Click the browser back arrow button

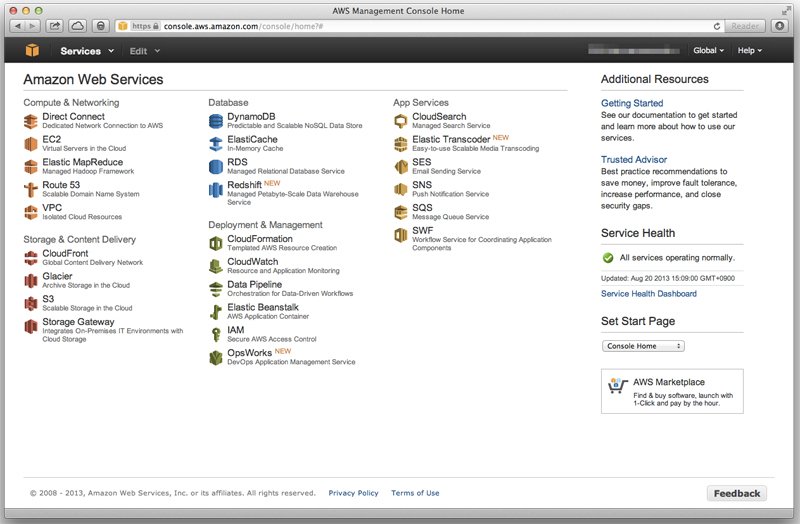[x=17, y=26]
